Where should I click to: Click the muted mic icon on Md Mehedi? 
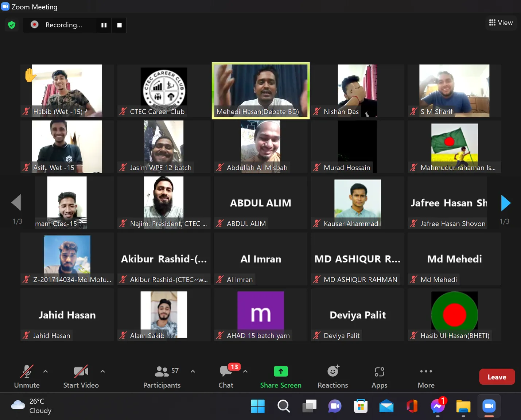[x=413, y=280]
